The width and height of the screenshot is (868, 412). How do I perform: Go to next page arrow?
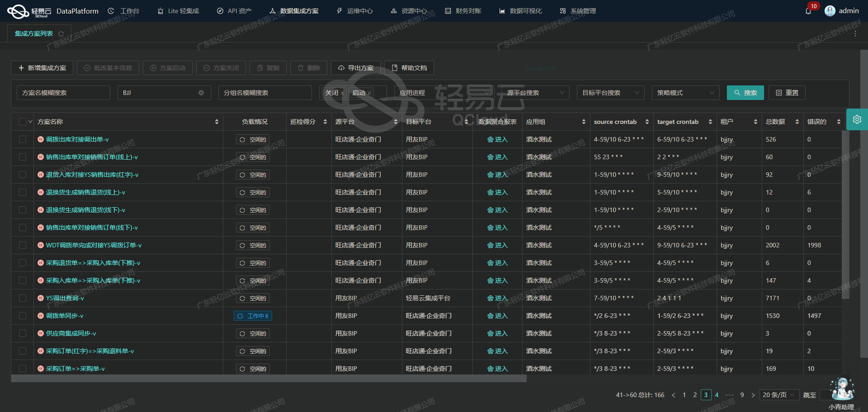753,395
